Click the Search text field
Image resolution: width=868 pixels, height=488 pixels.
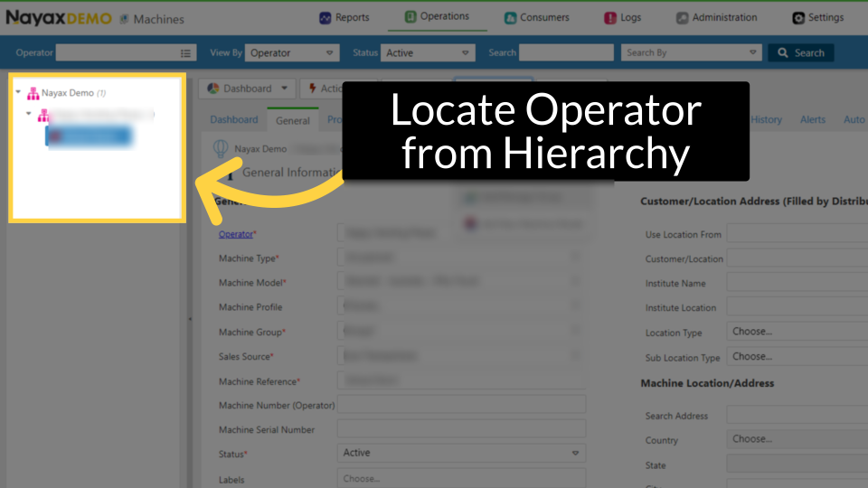[x=566, y=53]
